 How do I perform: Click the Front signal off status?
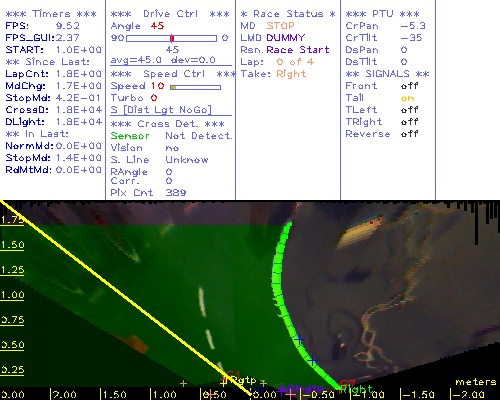[410, 86]
